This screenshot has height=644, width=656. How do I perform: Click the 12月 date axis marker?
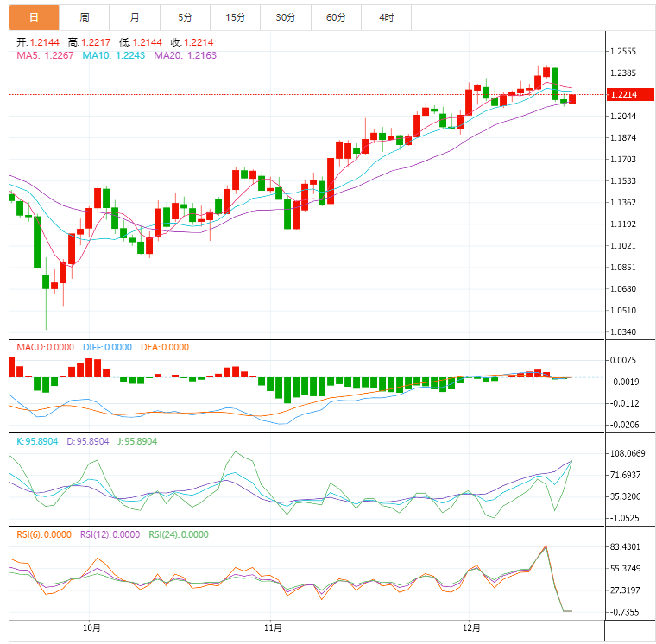(x=471, y=628)
